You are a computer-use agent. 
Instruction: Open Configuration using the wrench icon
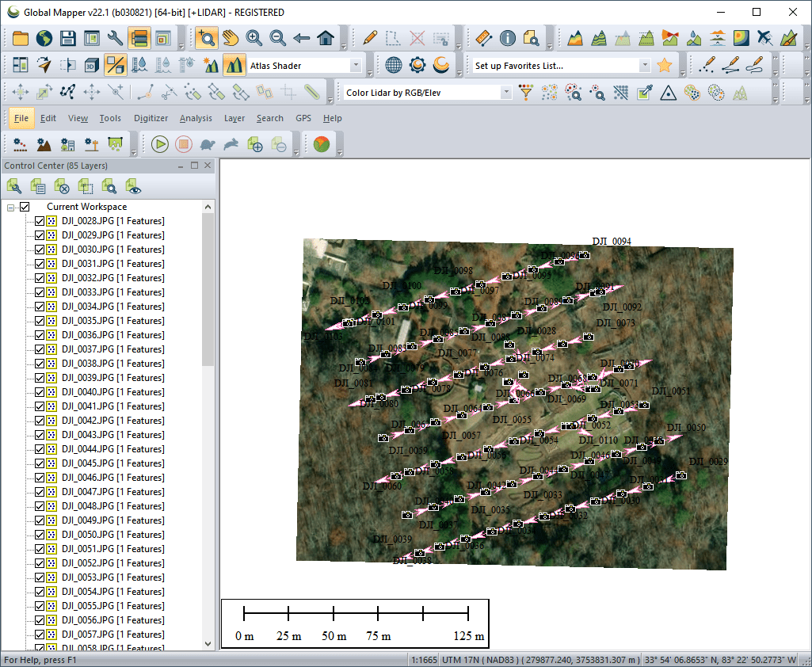point(115,38)
